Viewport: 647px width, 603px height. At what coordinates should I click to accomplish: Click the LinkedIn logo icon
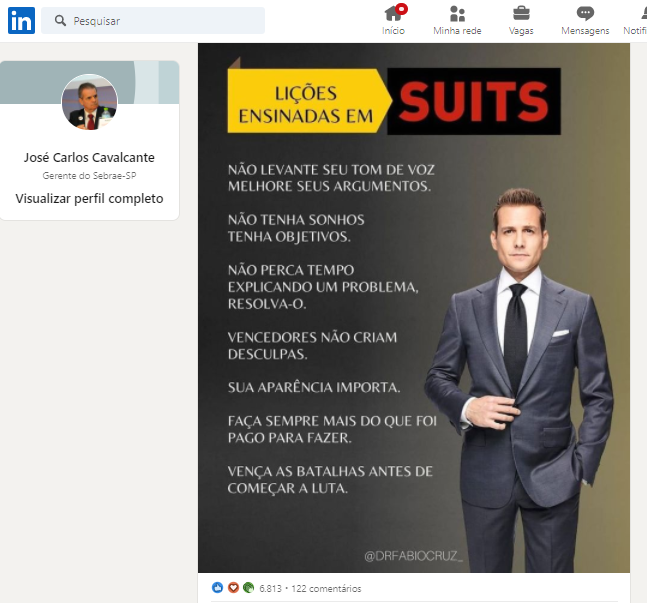click(21, 20)
